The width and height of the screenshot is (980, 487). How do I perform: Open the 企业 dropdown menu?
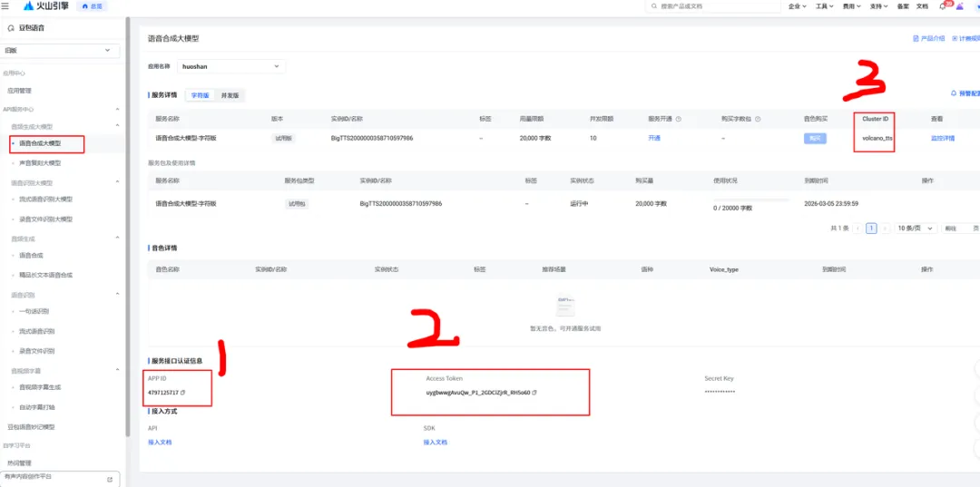(798, 6)
